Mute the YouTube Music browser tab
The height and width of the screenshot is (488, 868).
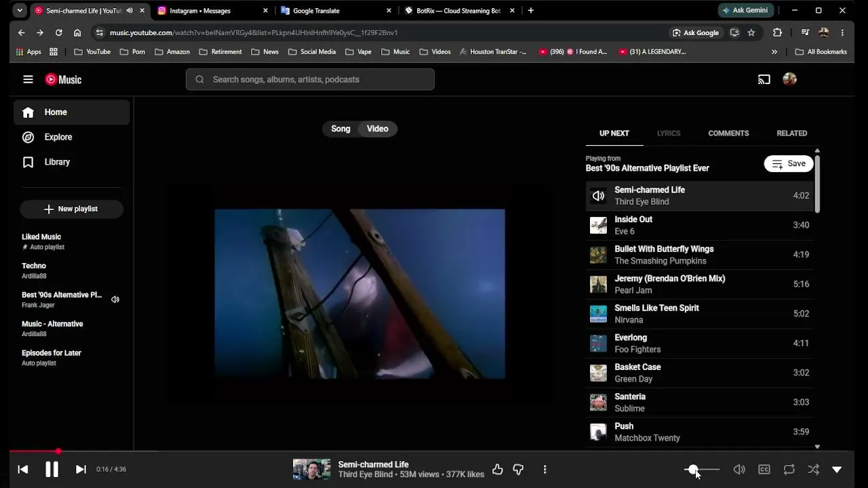point(130,11)
